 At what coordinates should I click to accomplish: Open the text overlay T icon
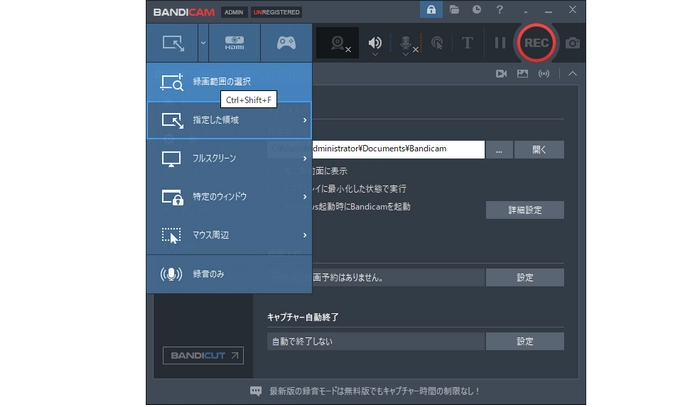467,43
